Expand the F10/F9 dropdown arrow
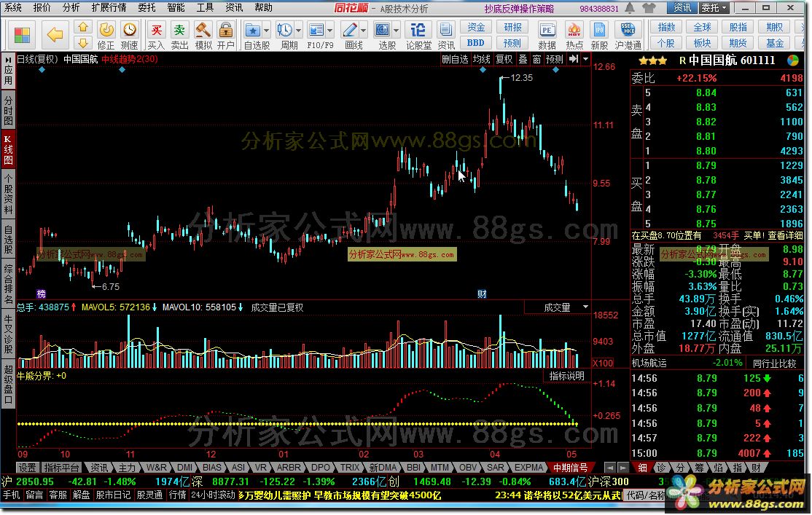 330,31
